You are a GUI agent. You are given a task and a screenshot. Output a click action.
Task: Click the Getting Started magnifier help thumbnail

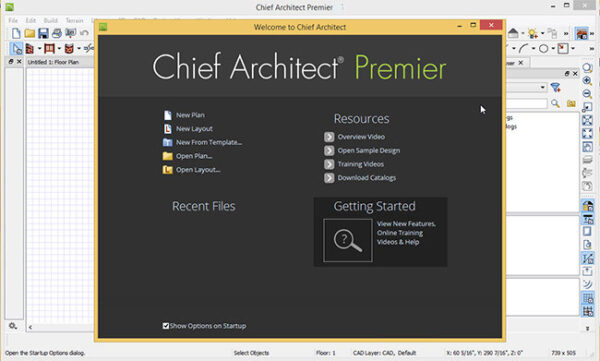tap(347, 240)
